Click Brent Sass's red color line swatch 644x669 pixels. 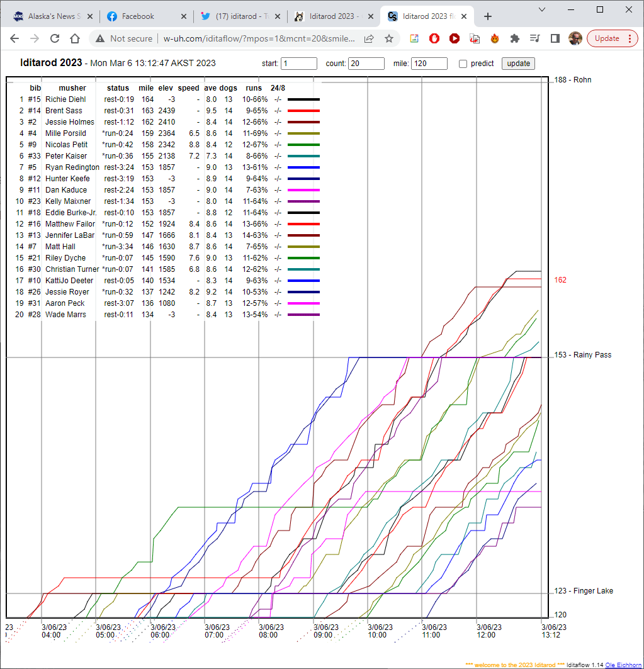pos(303,111)
